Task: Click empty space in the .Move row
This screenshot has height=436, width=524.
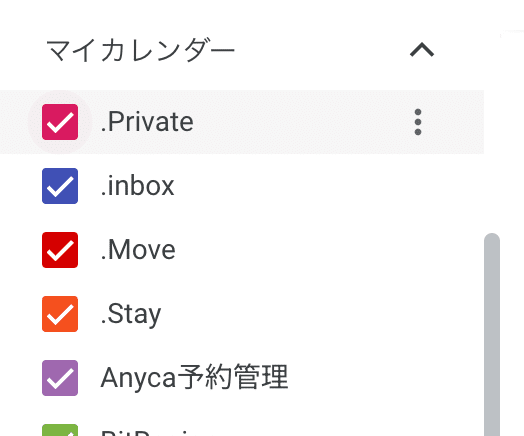Action: pos(301,250)
